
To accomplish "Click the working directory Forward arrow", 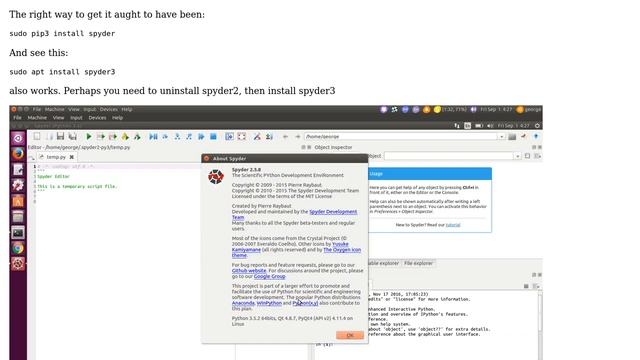I will [298, 136].
